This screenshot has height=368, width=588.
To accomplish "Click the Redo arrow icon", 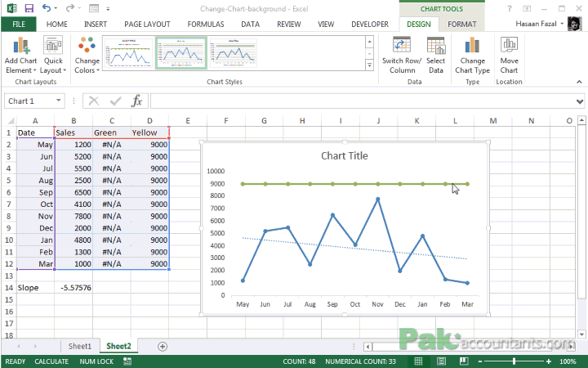I will point(69,8).
